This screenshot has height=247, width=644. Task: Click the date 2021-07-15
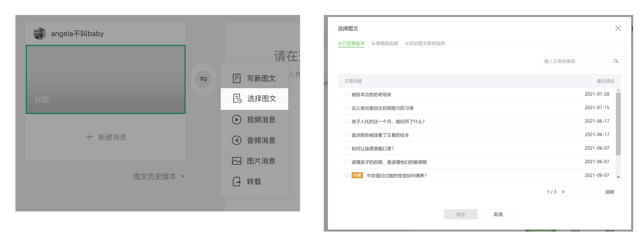pos(597,108)
